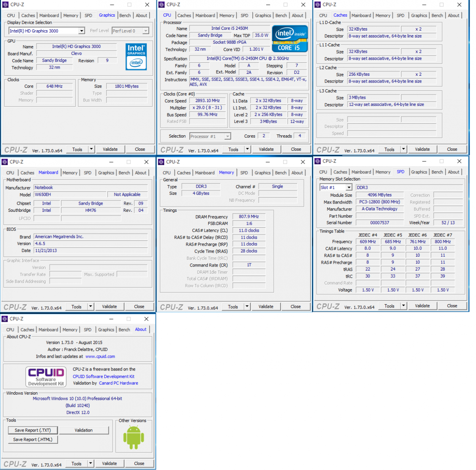Click CAS# Latency 11.0 clocks value

tap(249, 231)
